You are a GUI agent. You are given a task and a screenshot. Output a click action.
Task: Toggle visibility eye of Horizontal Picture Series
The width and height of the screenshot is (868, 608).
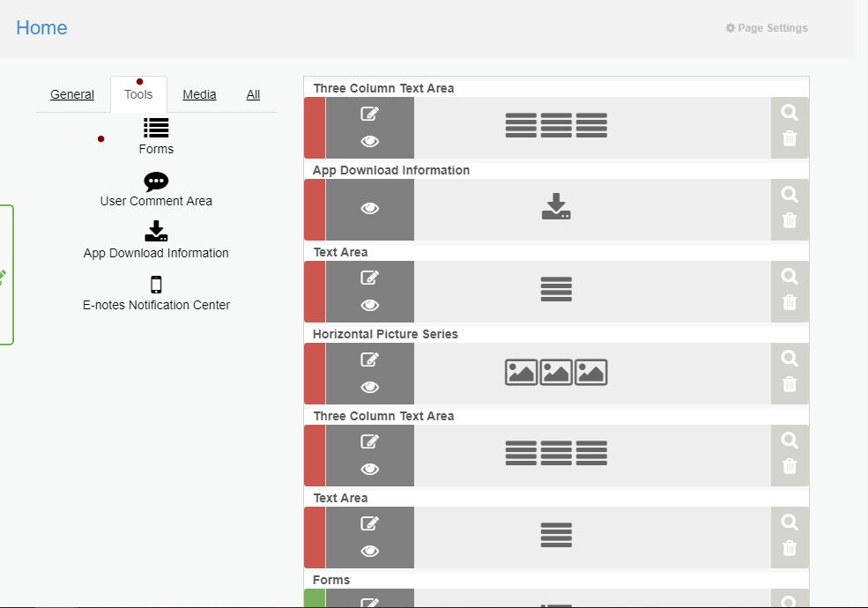[370, 387]
